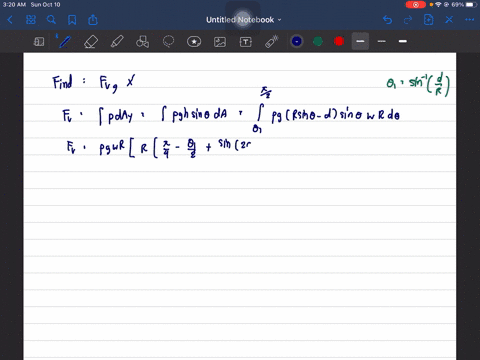Select the third stroke thickness

coord(403,41)
